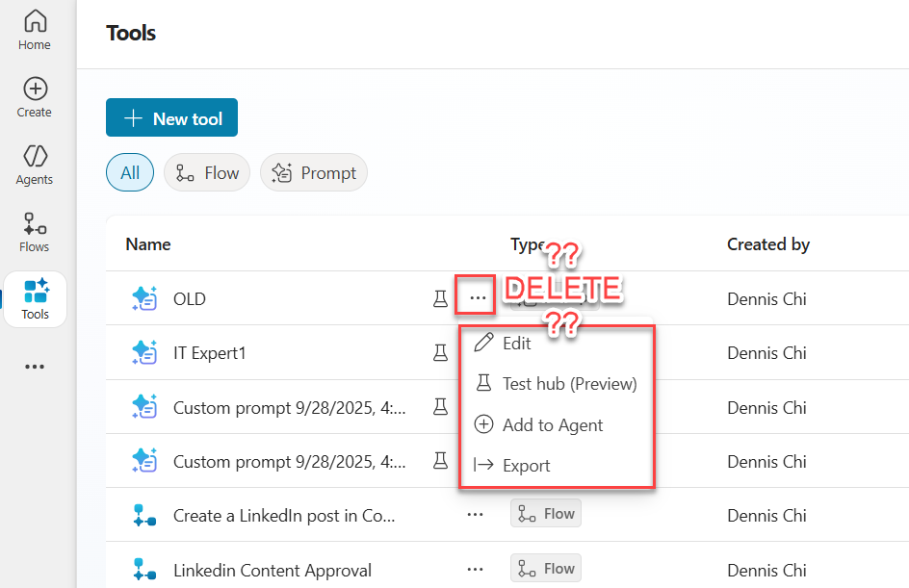This screenshot has height=588, width=909.
Task: Go to Agents in left navigation
Action: [x=35, y=165]
